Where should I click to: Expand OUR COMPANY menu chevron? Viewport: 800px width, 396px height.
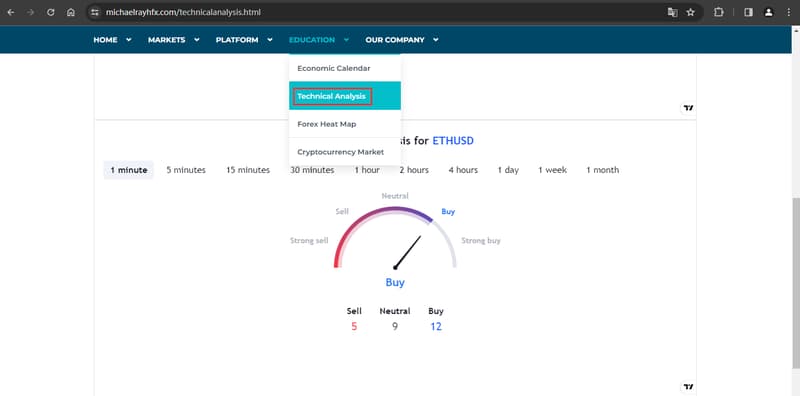435,40
